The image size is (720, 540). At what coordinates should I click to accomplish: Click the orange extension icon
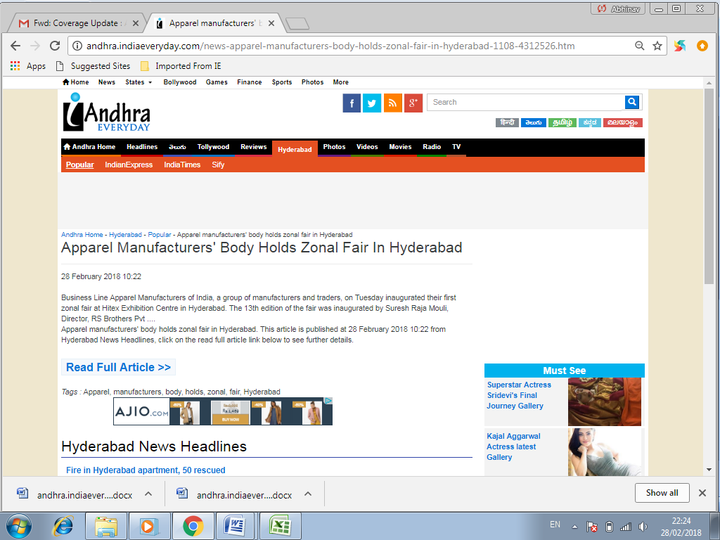[x=702, y=45]
